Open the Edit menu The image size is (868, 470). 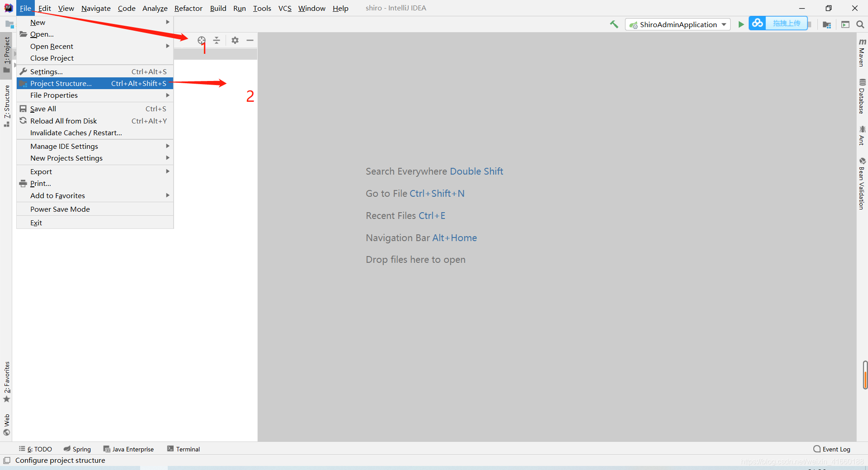(44, 8)
